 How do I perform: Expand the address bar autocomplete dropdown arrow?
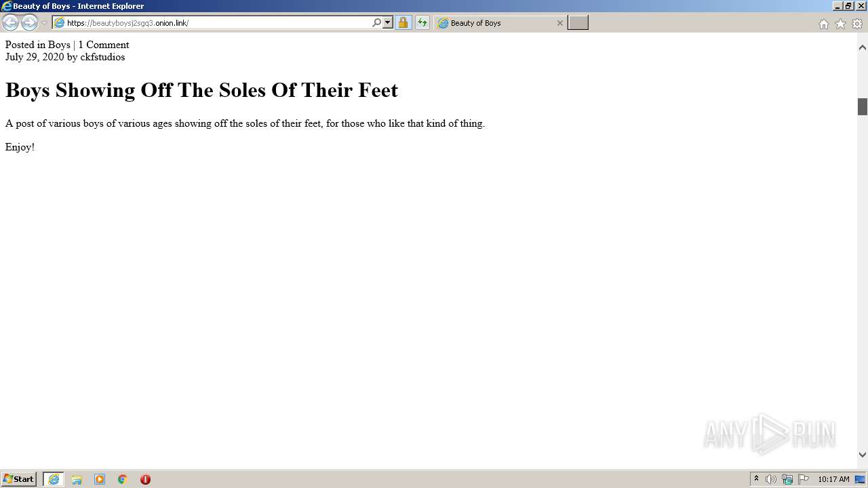[x=388, y=23]
